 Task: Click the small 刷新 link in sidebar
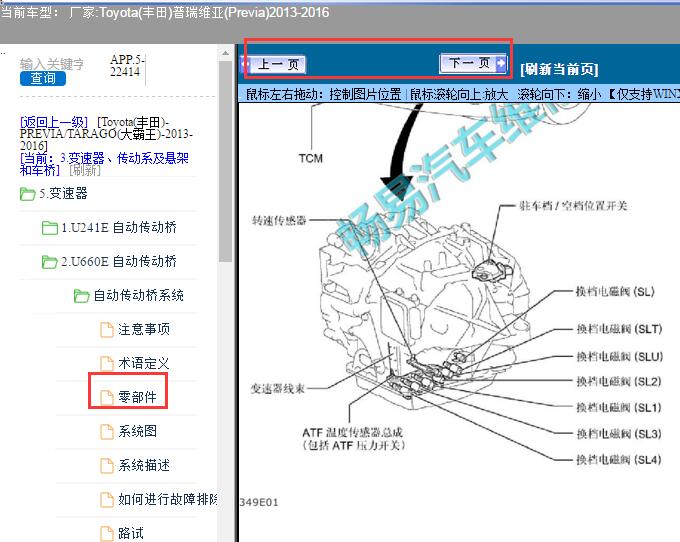(85, 170)
